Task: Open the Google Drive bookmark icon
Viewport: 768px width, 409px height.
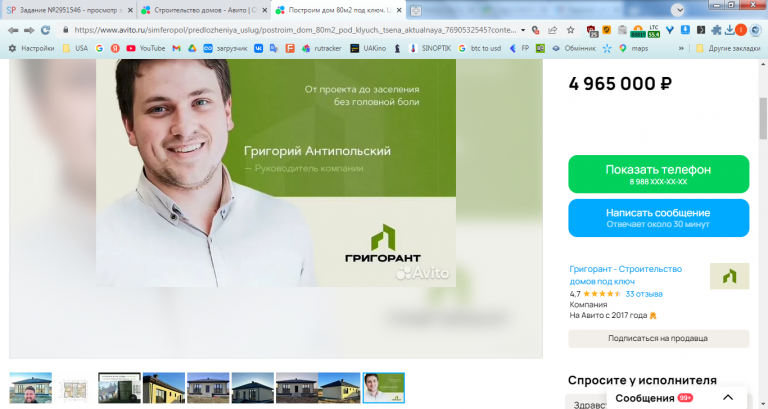Action: [x=192, y=48]
